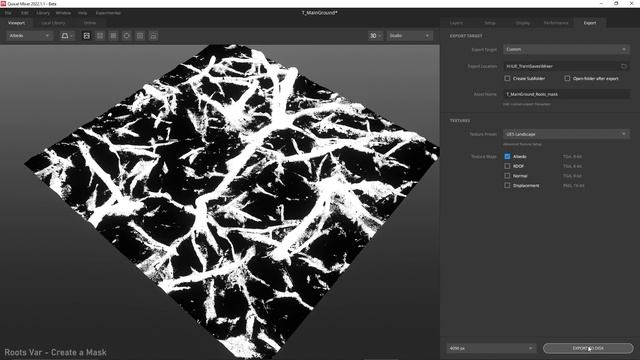640x360 pixels.
Task: Click the Quixel Mixer app icon in title bar
Action: tap(3, 3)
